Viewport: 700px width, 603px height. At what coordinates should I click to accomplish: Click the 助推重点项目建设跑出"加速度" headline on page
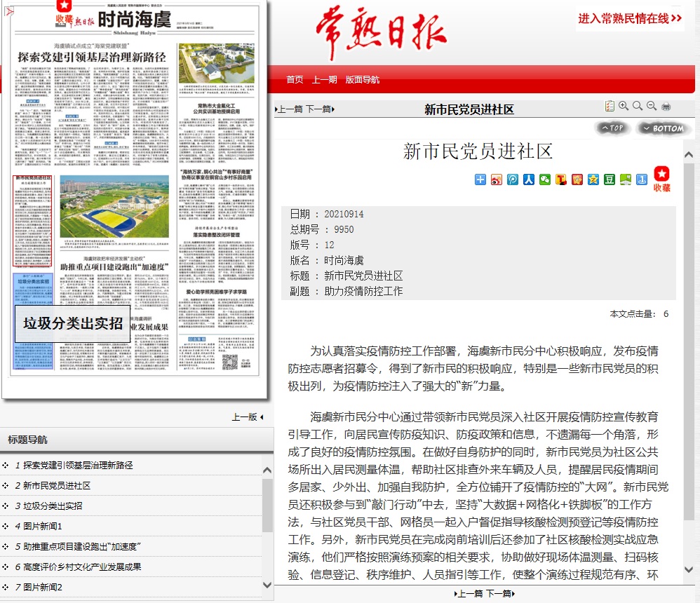pyautogui.click(x=114, y=267)
